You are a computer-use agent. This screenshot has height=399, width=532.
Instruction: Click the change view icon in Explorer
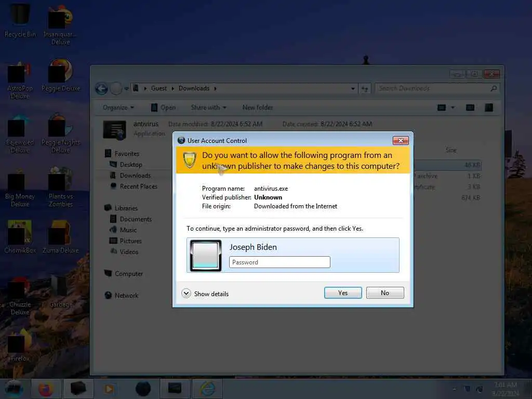tap(442, 108)
